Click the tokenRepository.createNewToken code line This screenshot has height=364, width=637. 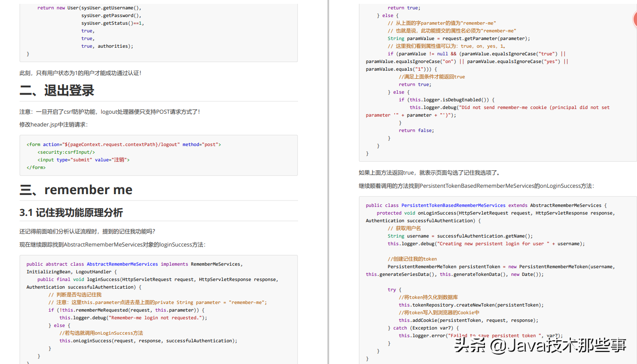471,305
